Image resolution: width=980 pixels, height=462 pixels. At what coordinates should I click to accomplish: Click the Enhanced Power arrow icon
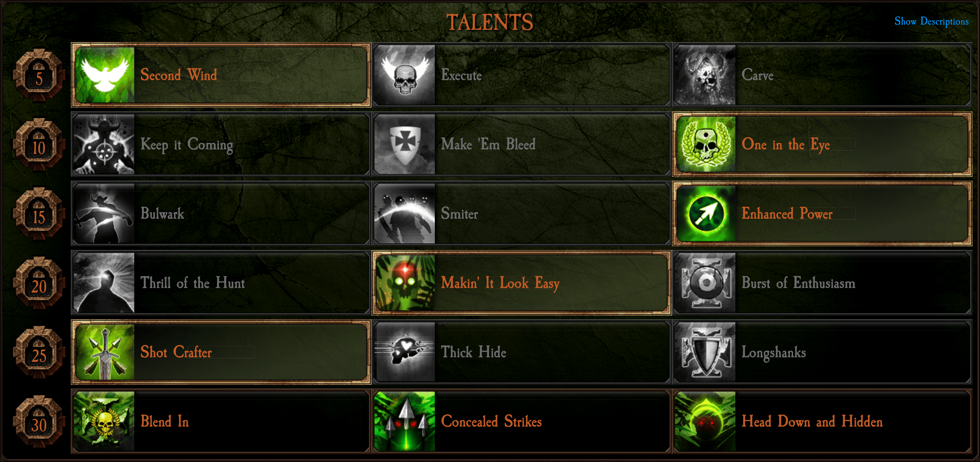[706, 214]
